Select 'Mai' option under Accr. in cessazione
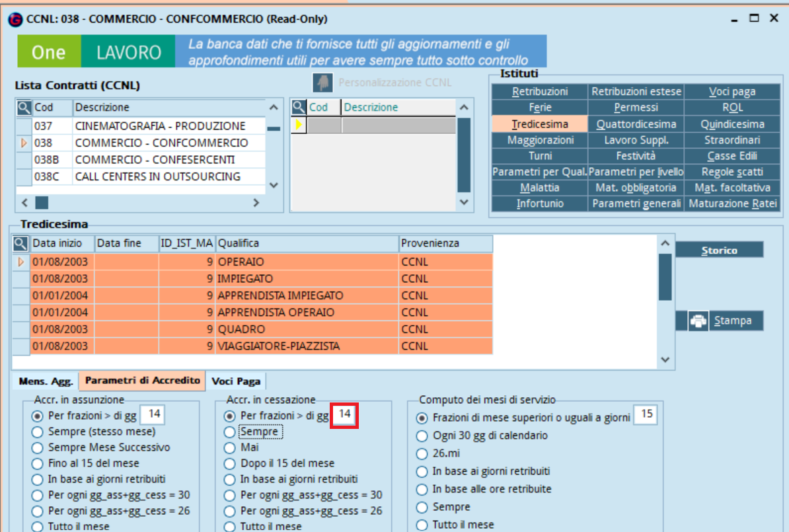 [230, 447]
